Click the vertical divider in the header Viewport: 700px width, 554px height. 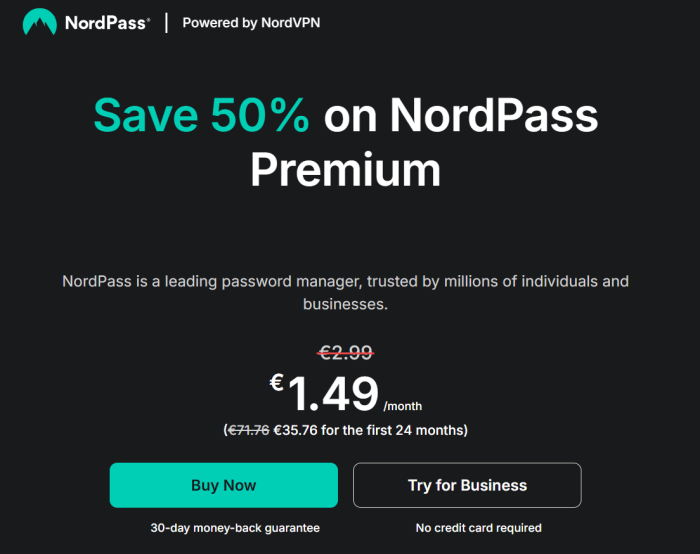click(167, 23)
